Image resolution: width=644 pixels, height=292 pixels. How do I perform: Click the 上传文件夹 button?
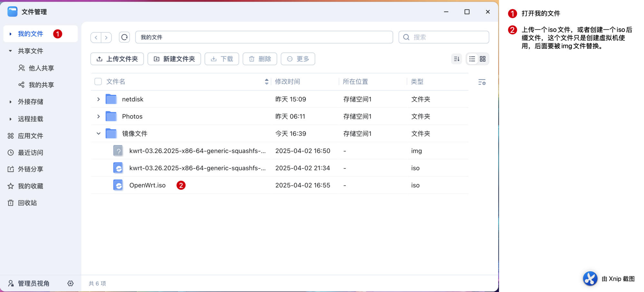tap(117, 59)
